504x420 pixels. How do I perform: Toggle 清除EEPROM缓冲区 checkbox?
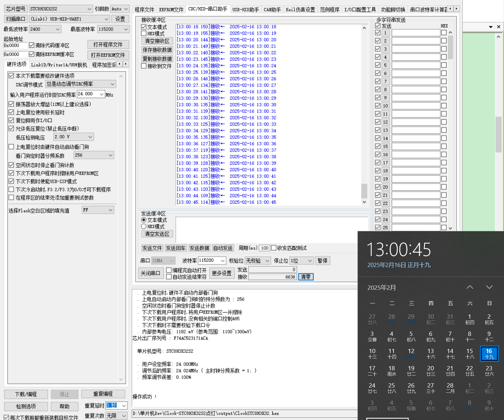click(x=32, y=54)
